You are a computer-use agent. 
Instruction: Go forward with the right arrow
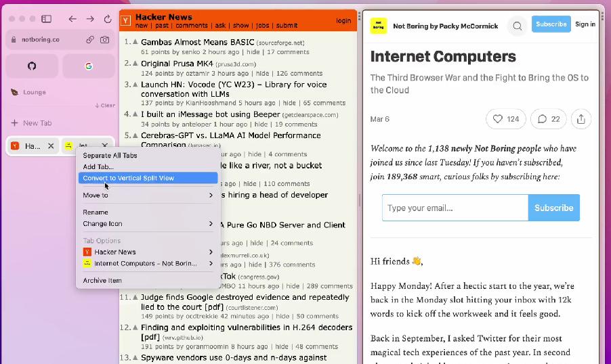[90, 19]
